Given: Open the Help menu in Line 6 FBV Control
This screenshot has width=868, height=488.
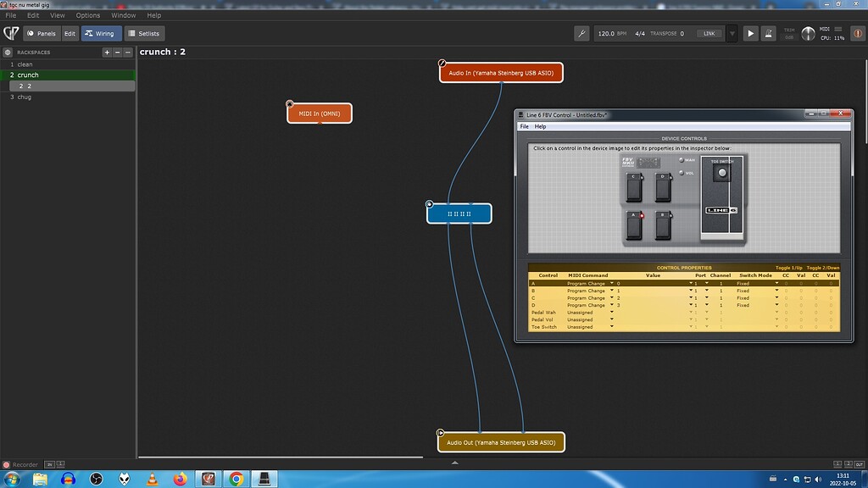Looking at the screenshot, I should [x=540, y=127].
